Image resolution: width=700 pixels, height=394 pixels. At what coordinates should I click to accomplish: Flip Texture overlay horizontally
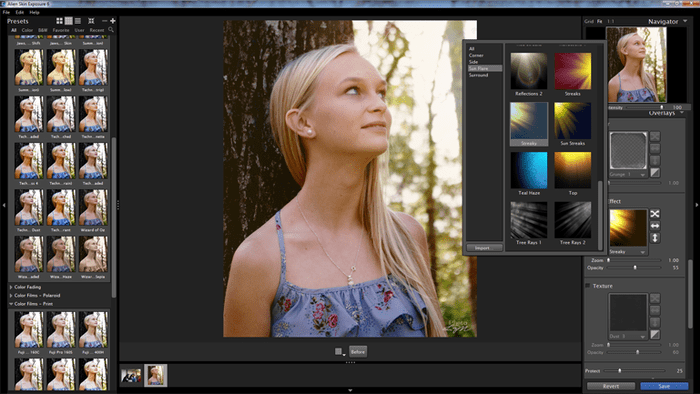point(654,310)
